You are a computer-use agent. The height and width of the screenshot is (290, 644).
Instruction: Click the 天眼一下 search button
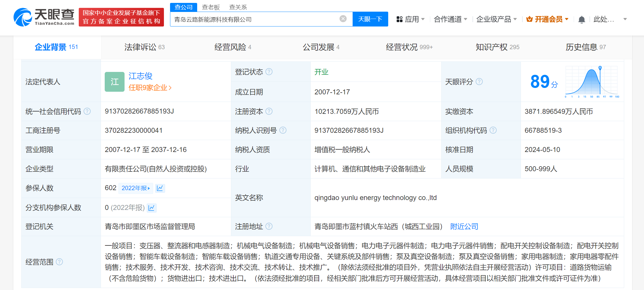point(370,19)
